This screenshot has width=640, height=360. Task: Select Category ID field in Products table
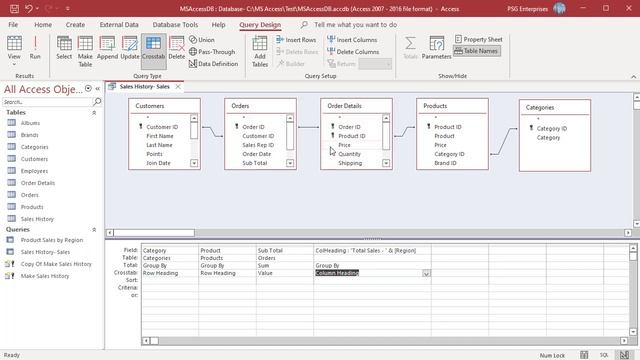[x=449, y=154]
